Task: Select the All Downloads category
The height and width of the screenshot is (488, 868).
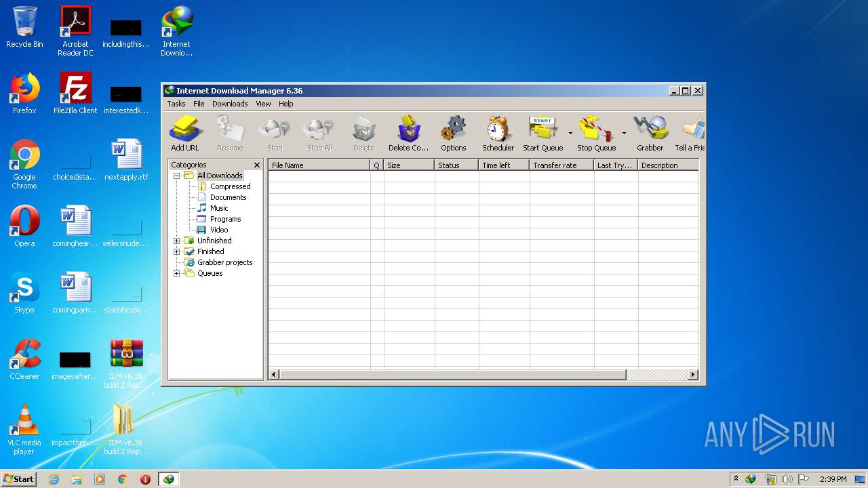Action: click(220, 176)
